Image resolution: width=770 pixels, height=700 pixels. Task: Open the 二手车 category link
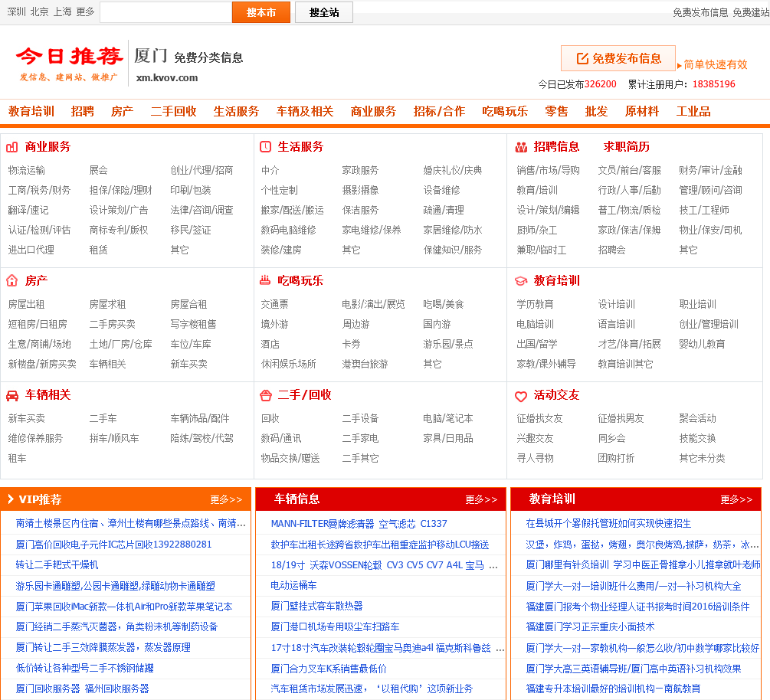click(x=103, y=419)
